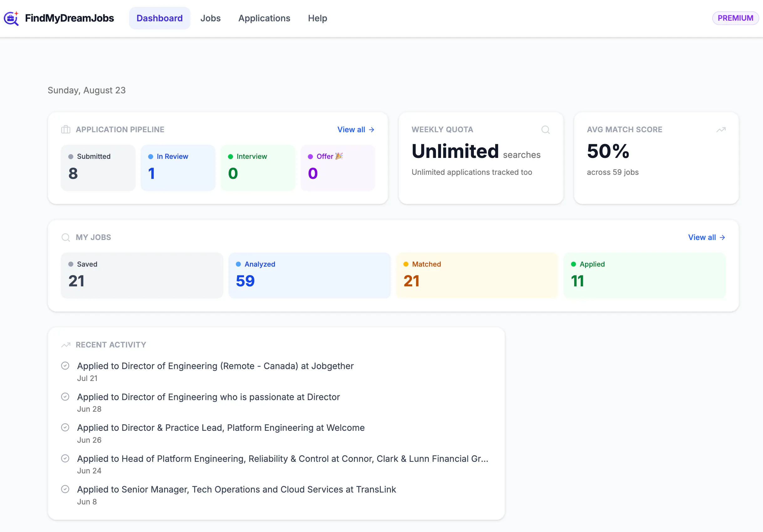The image size is (763, 532).
Task: Click check icon beside Connor, Clark & Lunn activity
Action: (x=65, y=458)
